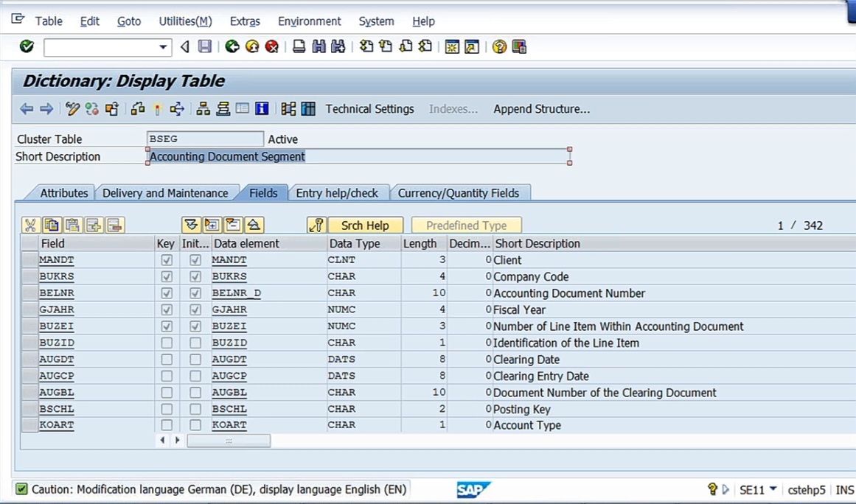This screenshot has width=856, height=504.
Task: Open the command field dropdown arrow
Action: [163, 47]
